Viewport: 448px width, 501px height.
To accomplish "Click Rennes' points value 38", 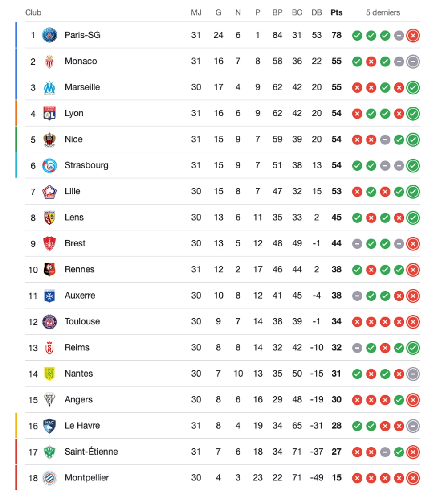I will (336, 269).
